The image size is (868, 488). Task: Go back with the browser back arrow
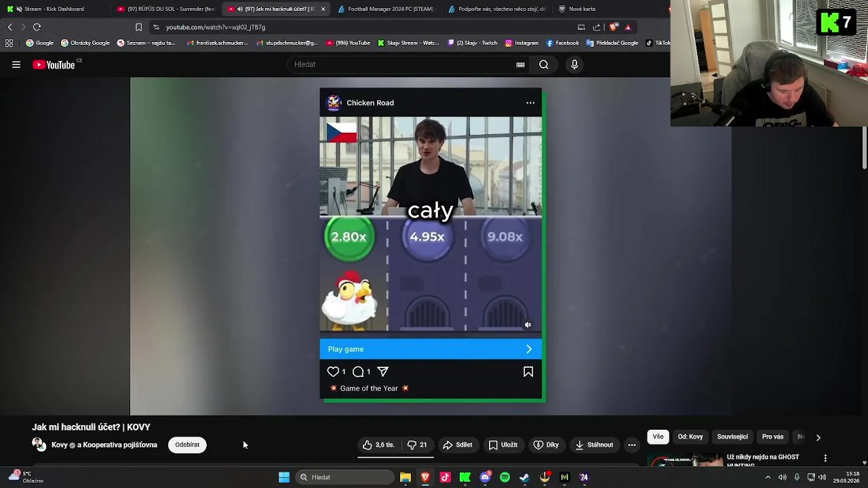click(9, 27)
